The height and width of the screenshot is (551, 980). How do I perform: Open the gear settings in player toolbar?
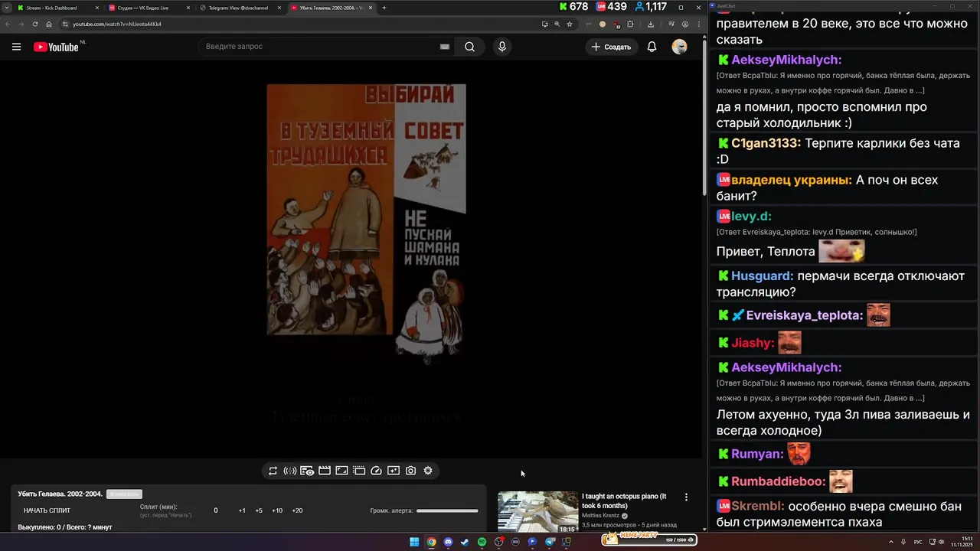click(428, 471)
